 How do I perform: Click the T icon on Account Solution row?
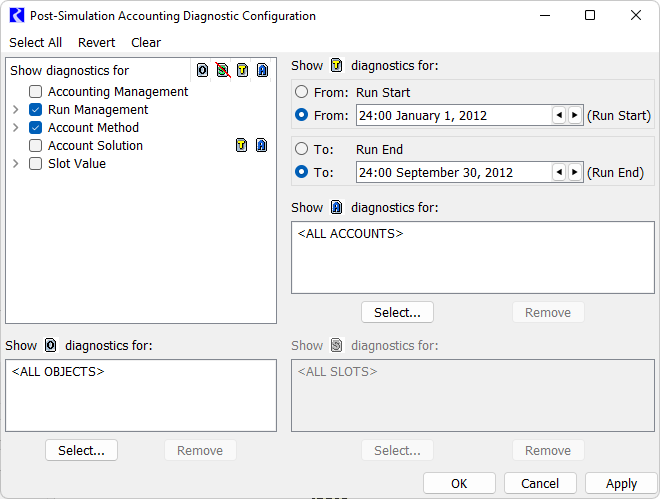(x=242, y=145)
